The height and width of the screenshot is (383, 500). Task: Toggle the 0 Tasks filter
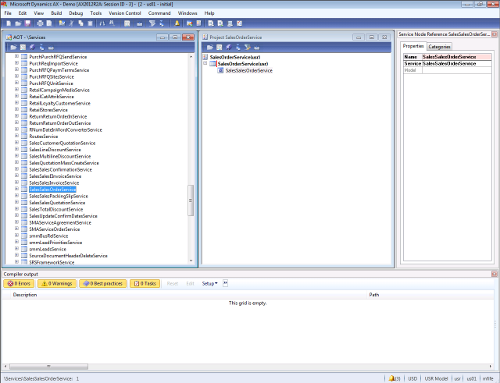pyautogui.click(x=145, y=283)
